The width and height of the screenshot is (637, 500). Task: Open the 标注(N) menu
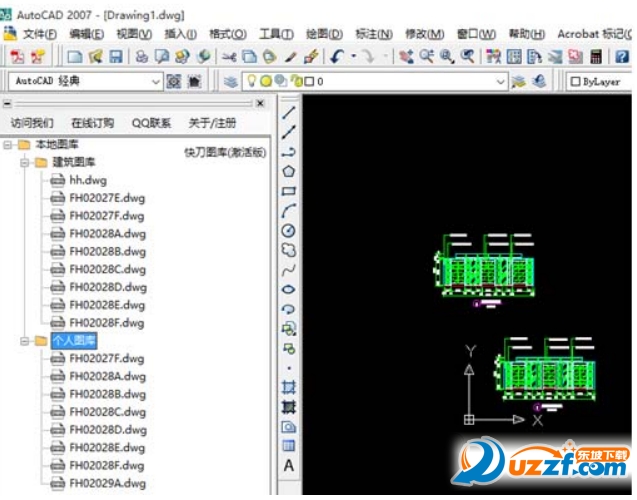[374, 34]
